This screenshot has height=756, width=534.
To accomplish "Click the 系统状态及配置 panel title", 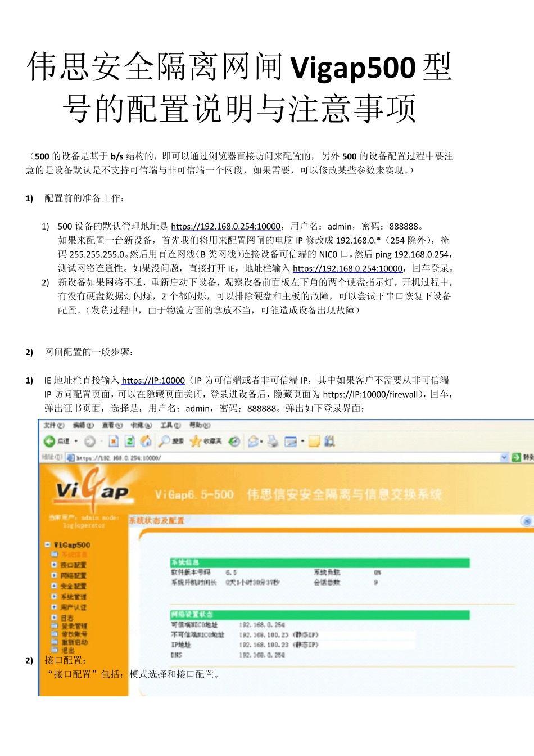I will click(157, 521).
